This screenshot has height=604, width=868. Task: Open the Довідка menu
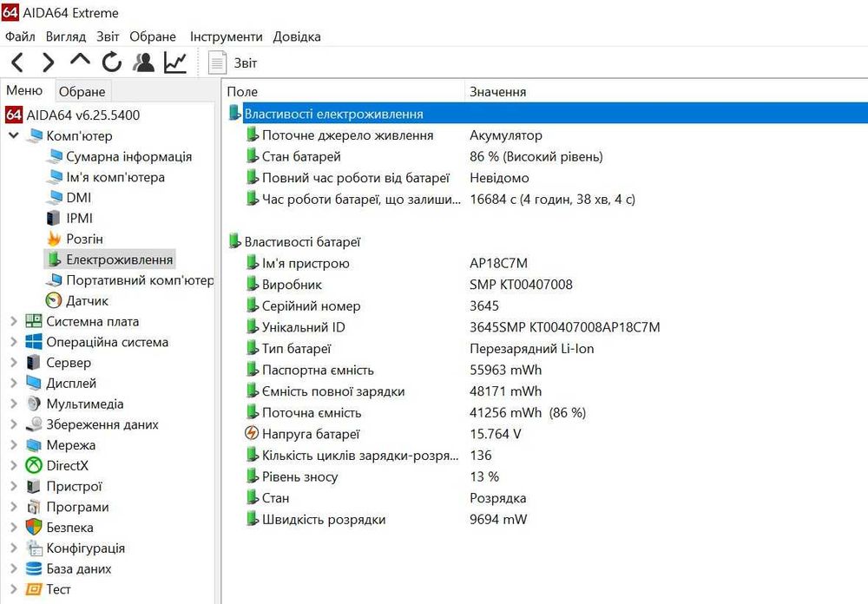(x=297, y=36)
